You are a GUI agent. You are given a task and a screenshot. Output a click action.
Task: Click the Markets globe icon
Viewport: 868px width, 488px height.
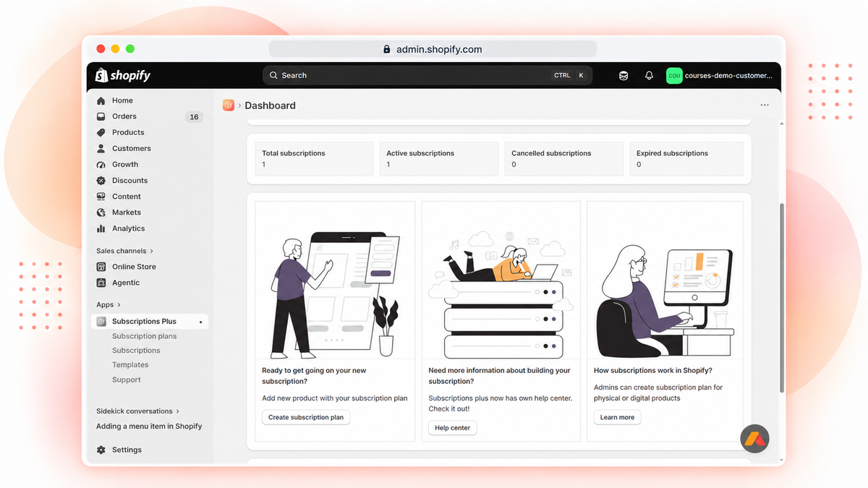101,213
